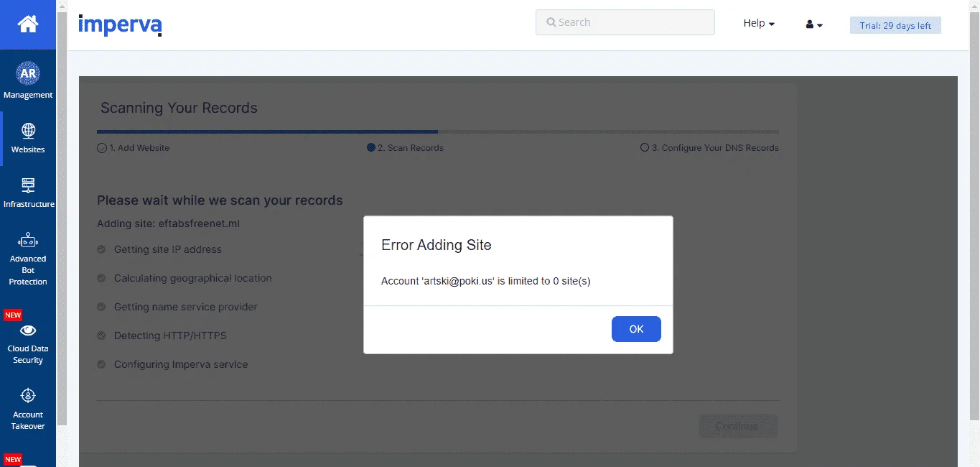This screenshot has width=980, height=467.
Task: Open the user account dropdown
Action: [814, 24]
